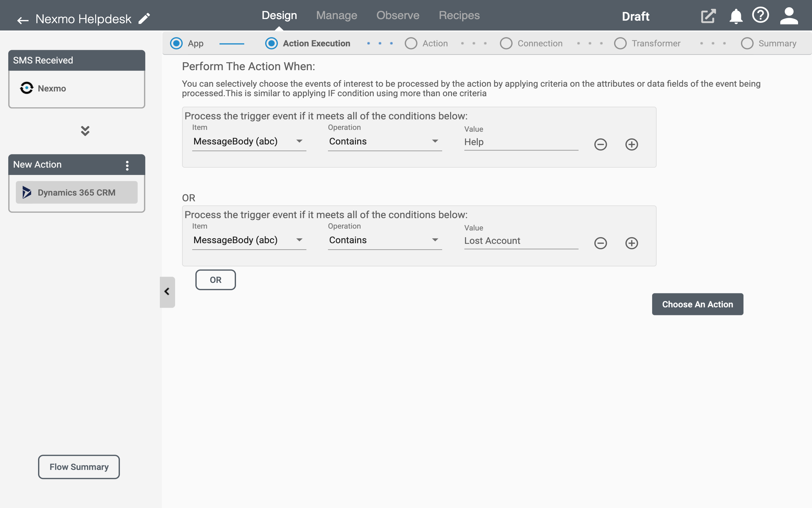Edit the Value field containing Lost Account
The width and height of the screenshot is (812, 508).
tap(521, 241)
